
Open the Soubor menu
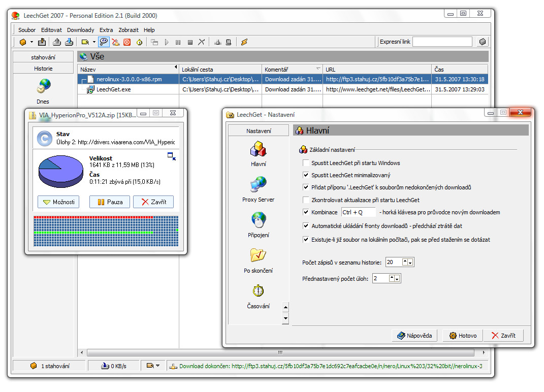27,30
